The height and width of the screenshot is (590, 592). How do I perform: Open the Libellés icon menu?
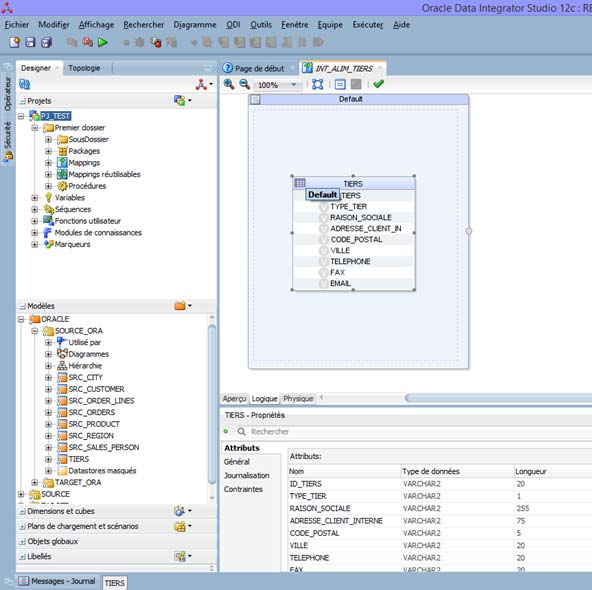[183, 556]
